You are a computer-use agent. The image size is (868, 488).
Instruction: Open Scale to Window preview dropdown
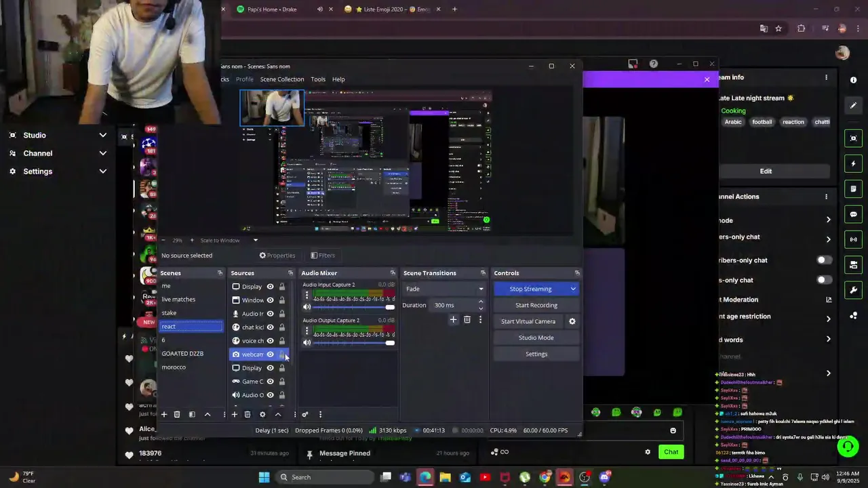coord(256,240)
